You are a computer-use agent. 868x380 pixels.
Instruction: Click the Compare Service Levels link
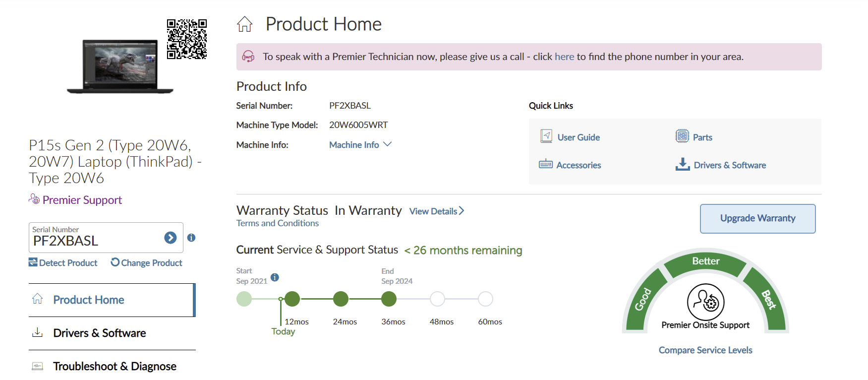pyautogui.click(x=705, y=350)
